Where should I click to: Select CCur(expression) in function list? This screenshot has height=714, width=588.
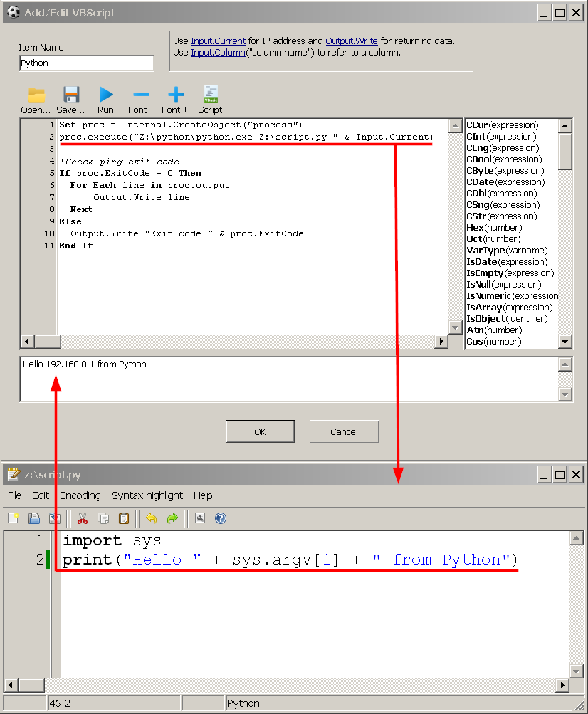[502, 125]
